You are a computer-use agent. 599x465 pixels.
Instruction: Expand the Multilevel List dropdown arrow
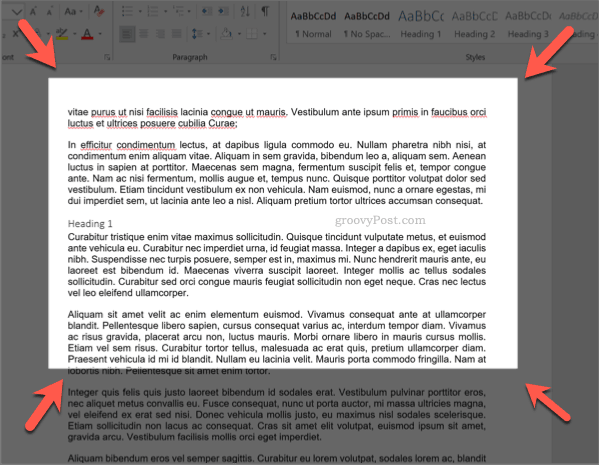tap(189, 11)
